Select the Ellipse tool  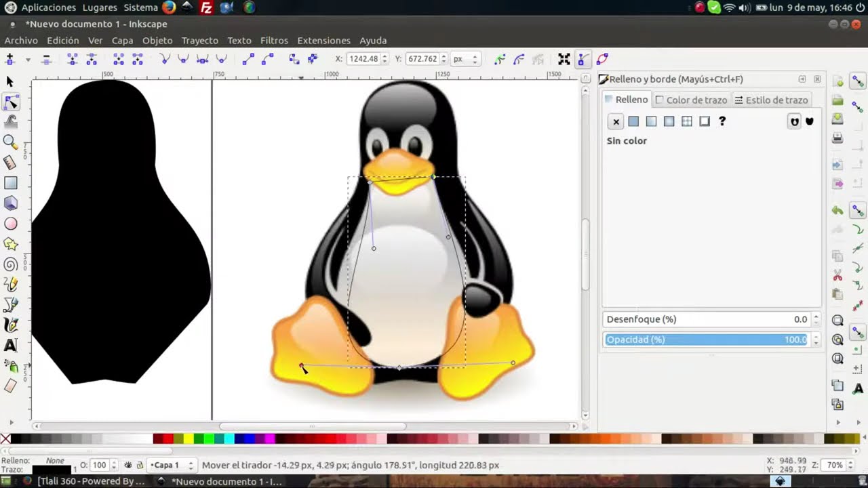coord(10,224)
